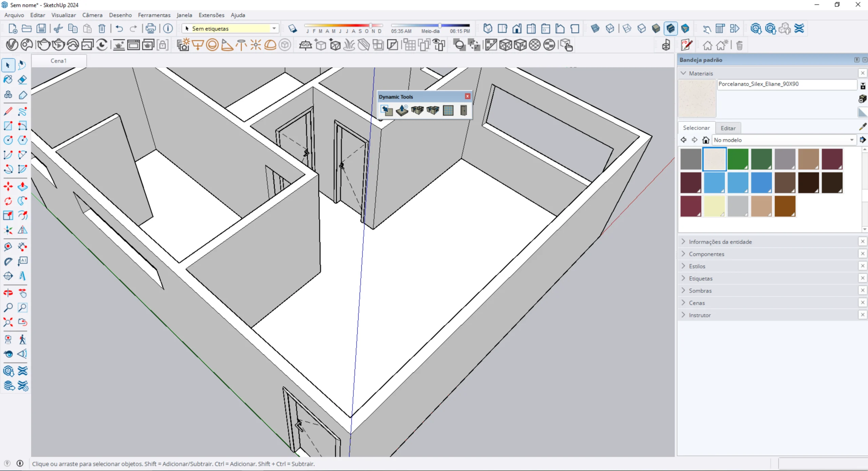Select the Push/Pull tool
Viewport: 868px width, 471px height.
(22, 186)
